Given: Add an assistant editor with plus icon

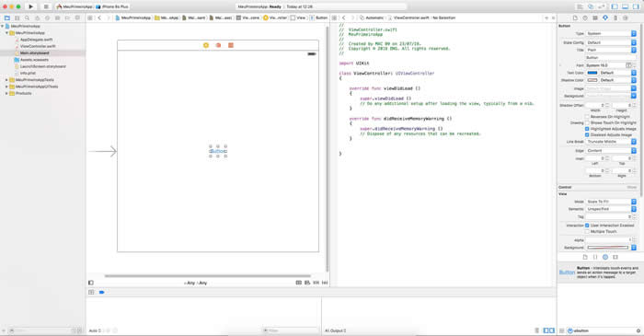Looking at the screenshot, I should coord(546,18).
